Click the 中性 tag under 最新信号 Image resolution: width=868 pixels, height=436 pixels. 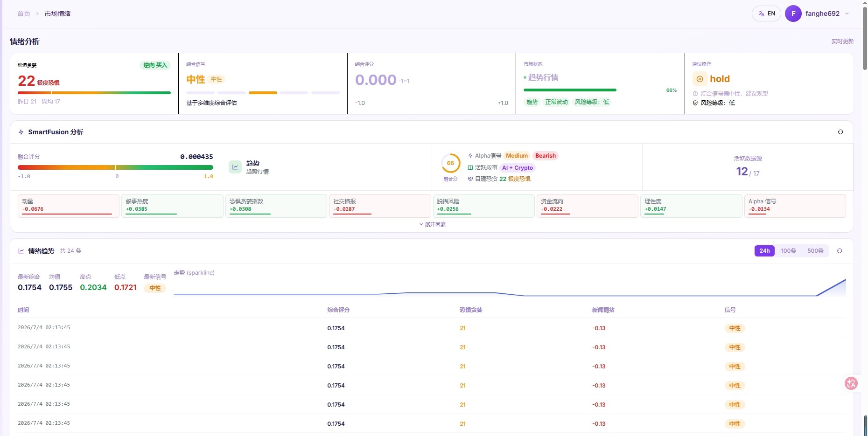155,288
